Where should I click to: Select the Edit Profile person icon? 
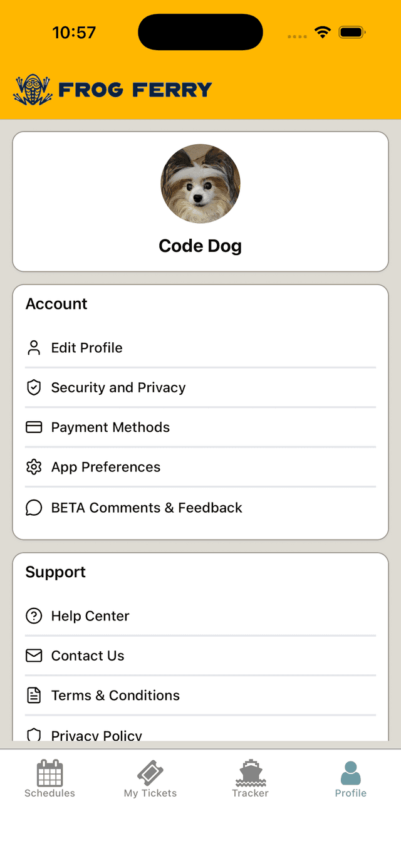coord(33,347)
